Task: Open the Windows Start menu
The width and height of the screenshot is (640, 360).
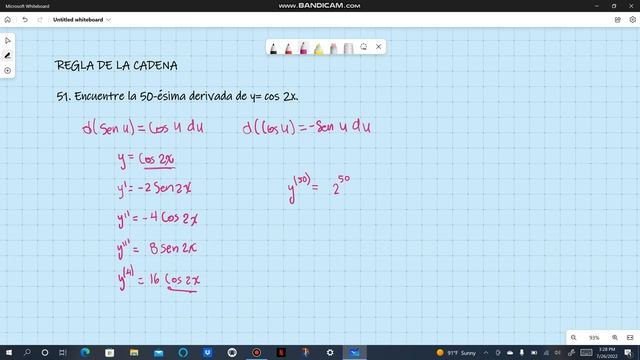Action: [x=8, y=352]
